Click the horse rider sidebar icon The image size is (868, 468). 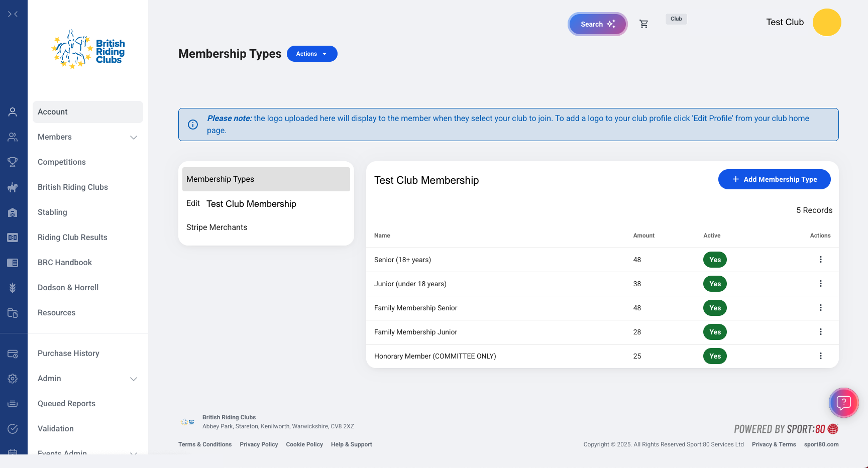[13, 187]
